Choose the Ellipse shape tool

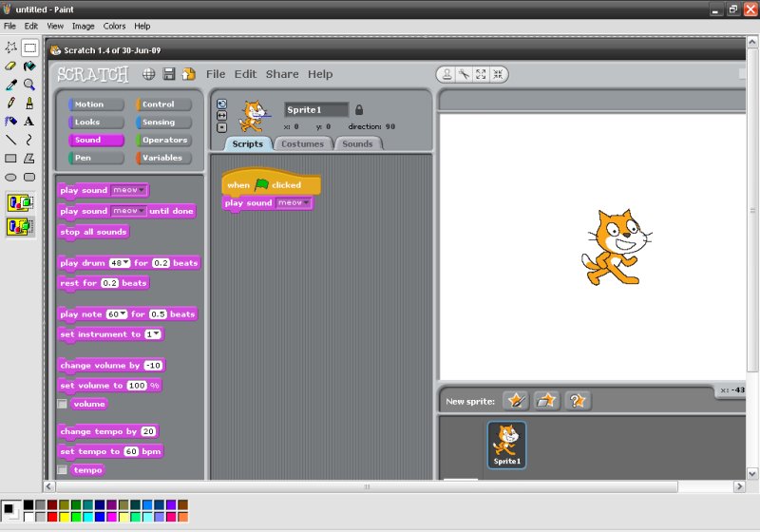pyautogui.click(x=10, y=177)
